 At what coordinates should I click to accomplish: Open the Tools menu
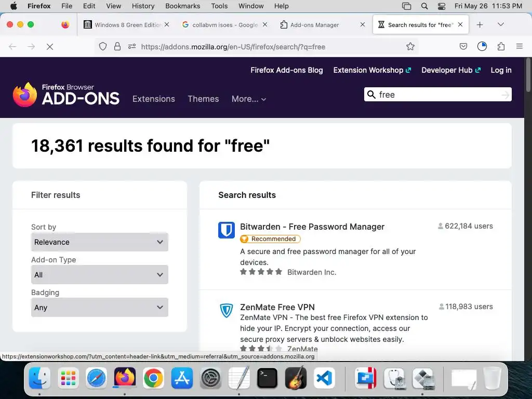(219, 6)
